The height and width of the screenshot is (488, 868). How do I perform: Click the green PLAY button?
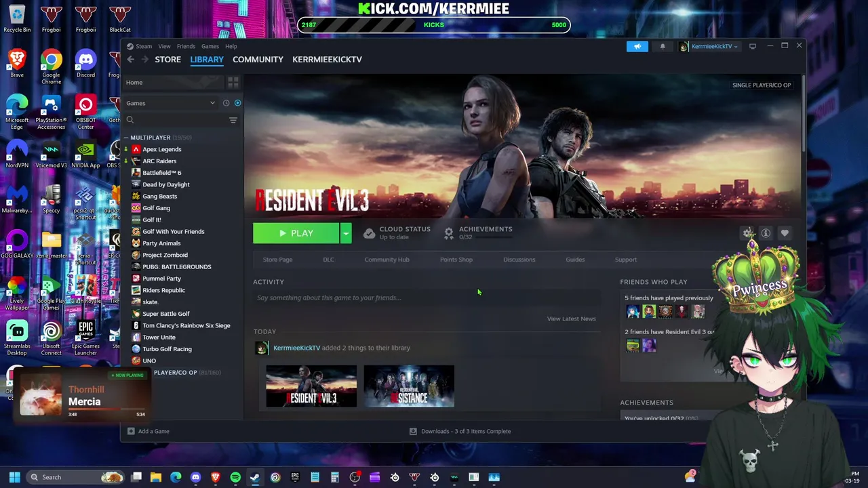pyautogui.click(x=296, y=233)
